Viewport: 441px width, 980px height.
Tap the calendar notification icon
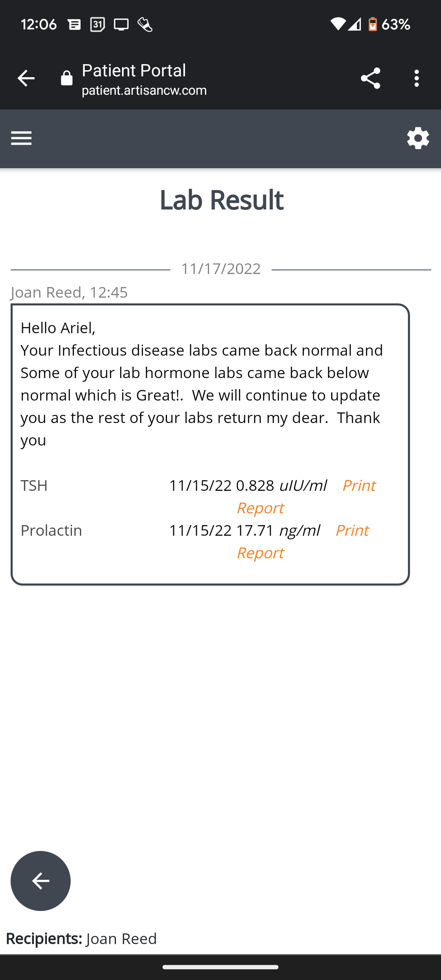[98, 24]
